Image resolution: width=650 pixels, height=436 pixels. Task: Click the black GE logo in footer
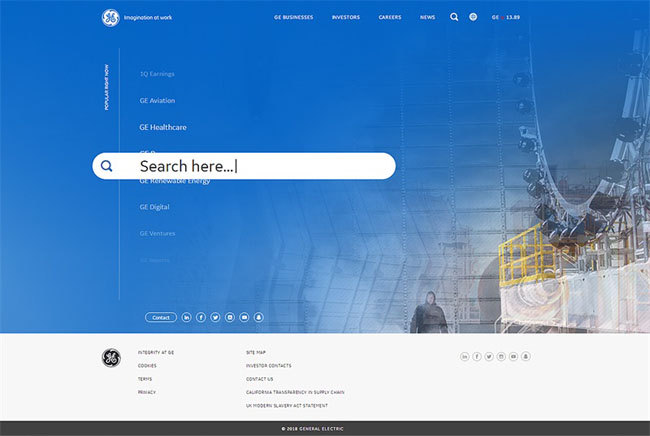[x=111, y=358]
